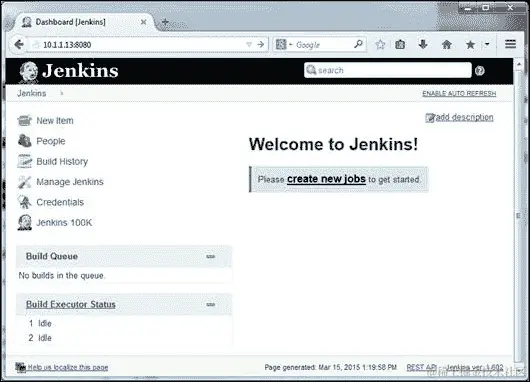
Task: Click the Jenkins header title text
Action: click(80, 71)
